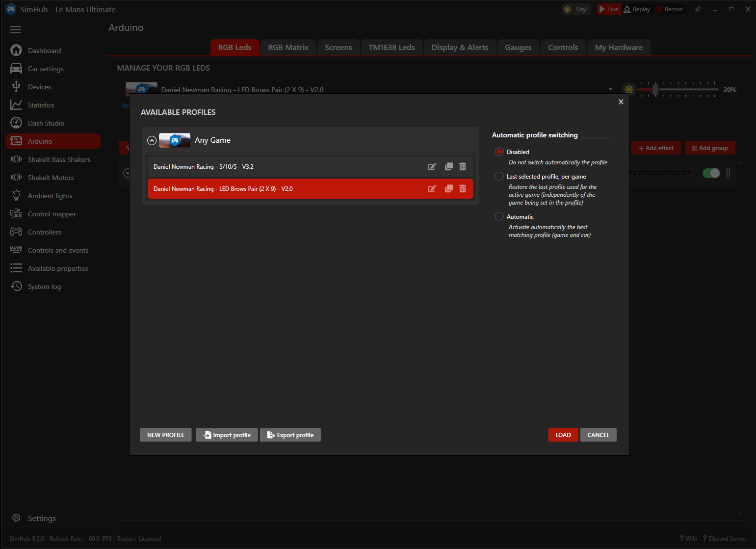Switch to the RGB Matrix tab
This screenshot has height=549, width=756.
pos(288,47)
